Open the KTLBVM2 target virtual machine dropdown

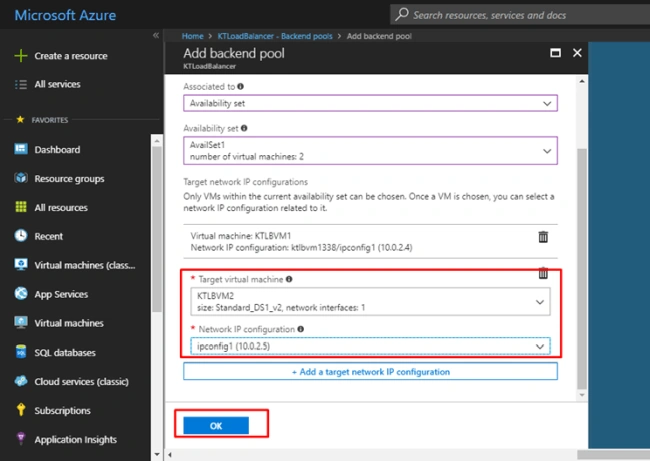click(370, 301)
